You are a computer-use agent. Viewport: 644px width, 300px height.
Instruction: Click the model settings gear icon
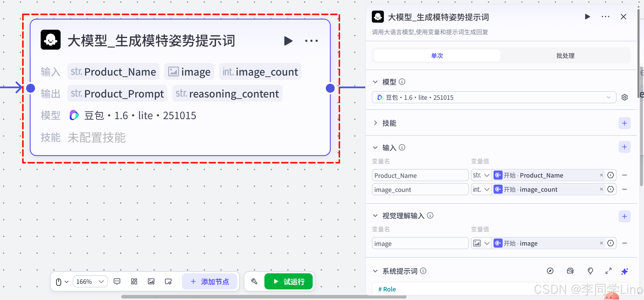[624, 97]
